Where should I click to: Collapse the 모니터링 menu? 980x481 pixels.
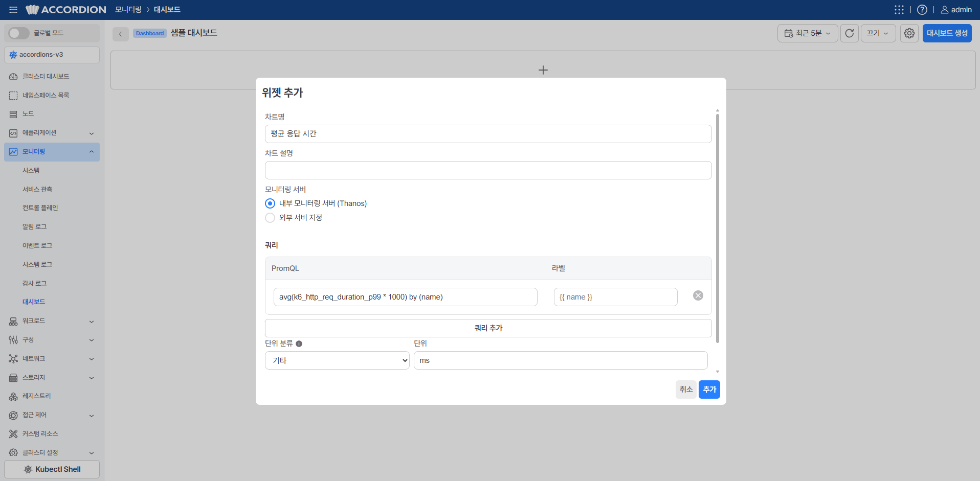(x=52, y=152)
